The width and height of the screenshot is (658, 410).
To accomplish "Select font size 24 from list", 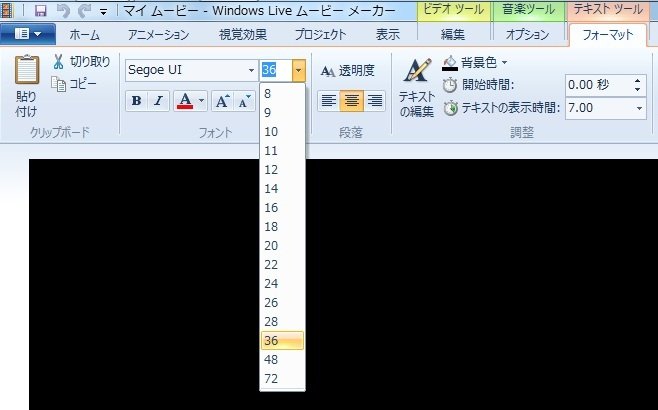I will [282, 284].
